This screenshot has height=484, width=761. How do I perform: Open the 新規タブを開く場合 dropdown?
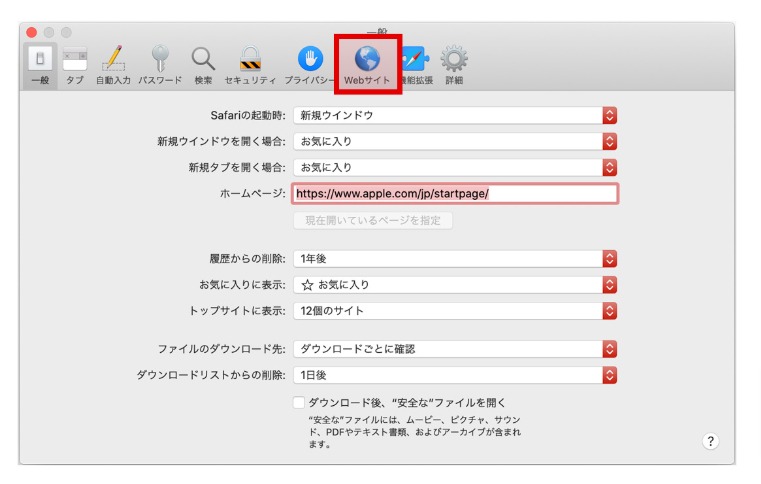(x=456, y=167)
